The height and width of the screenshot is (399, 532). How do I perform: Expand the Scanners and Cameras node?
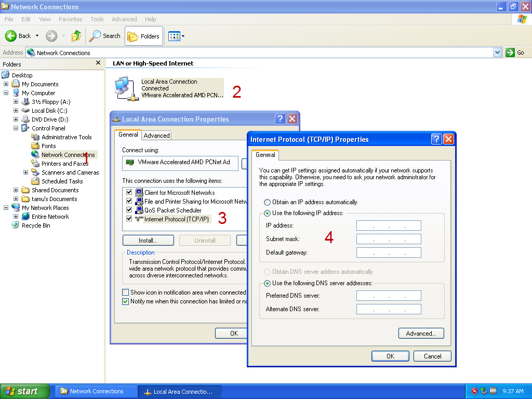point(25,172)
